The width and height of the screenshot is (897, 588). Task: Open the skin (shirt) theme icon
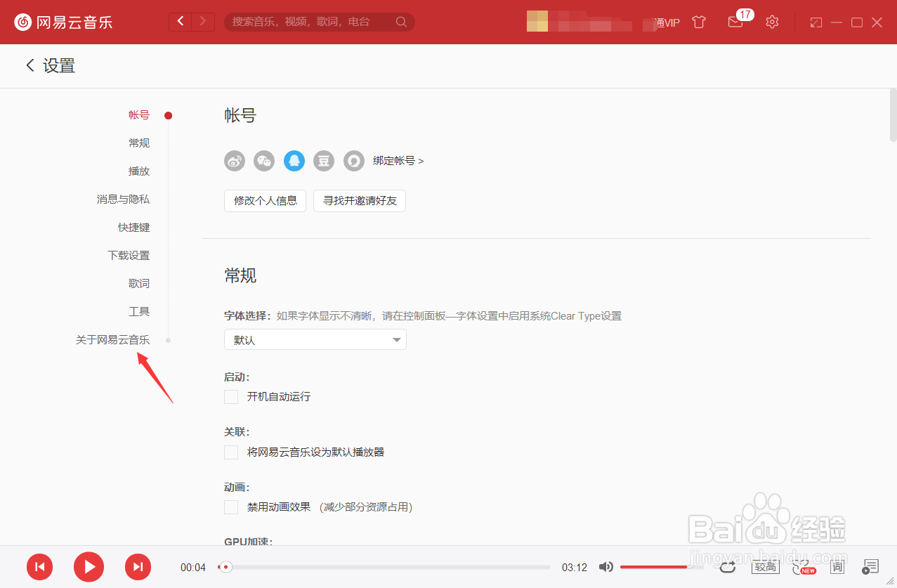click(x=698, y=22)
